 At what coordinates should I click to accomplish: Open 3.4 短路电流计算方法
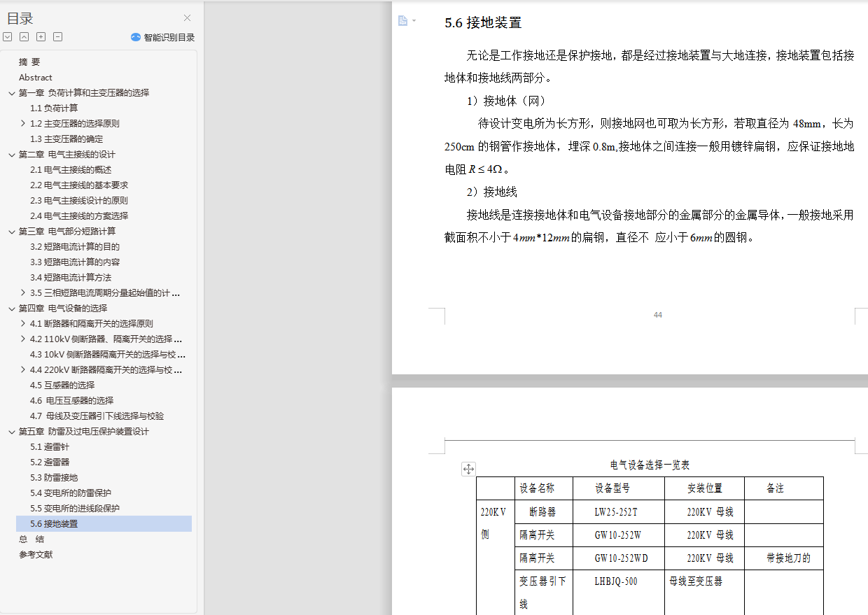71,278
